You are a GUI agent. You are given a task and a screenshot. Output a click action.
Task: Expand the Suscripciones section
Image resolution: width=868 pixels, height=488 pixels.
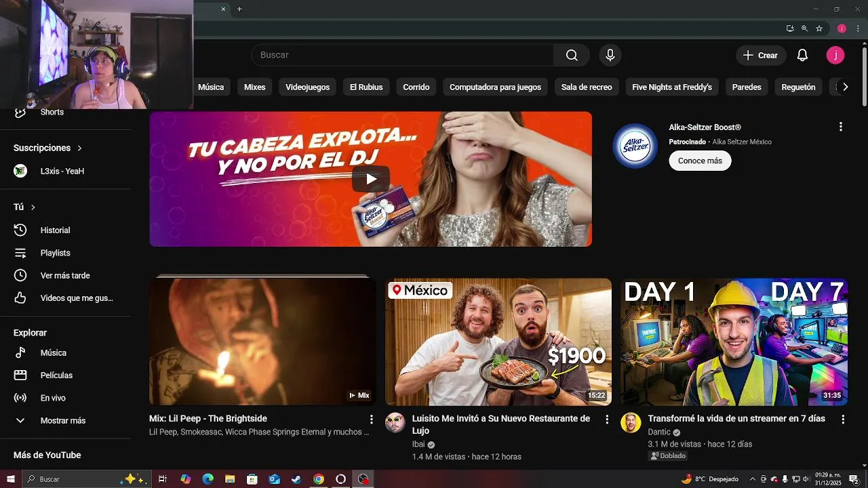[x=47, y=148]
